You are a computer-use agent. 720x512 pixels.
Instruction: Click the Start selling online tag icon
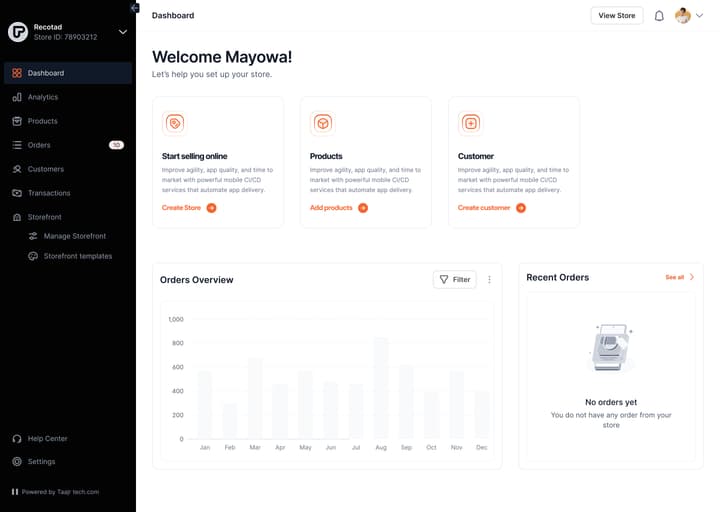click(x=175, y=123)
